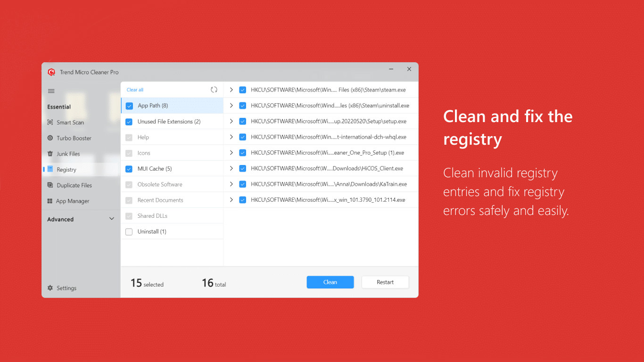Click the x_win_101.3790_101.2114.exe path text
Viewport: 644px width, 362px height.
coord(328,200)
